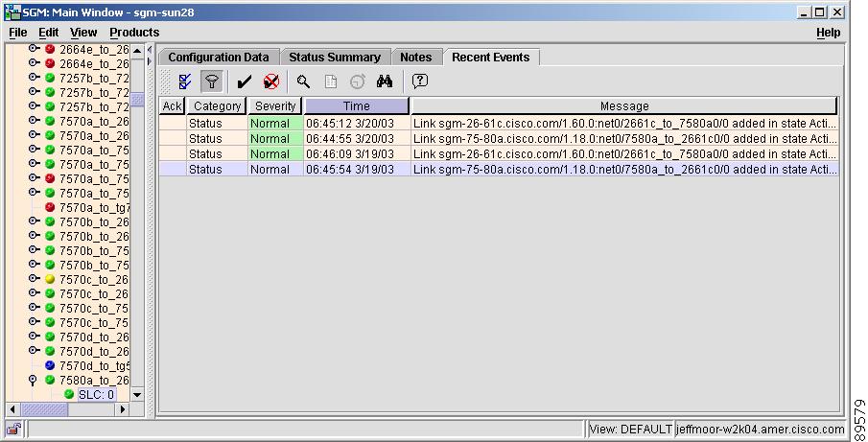This screenshot has width=868, height=442.
Task: Click the toolbar drag handle grip
Action: pos(166,81)
